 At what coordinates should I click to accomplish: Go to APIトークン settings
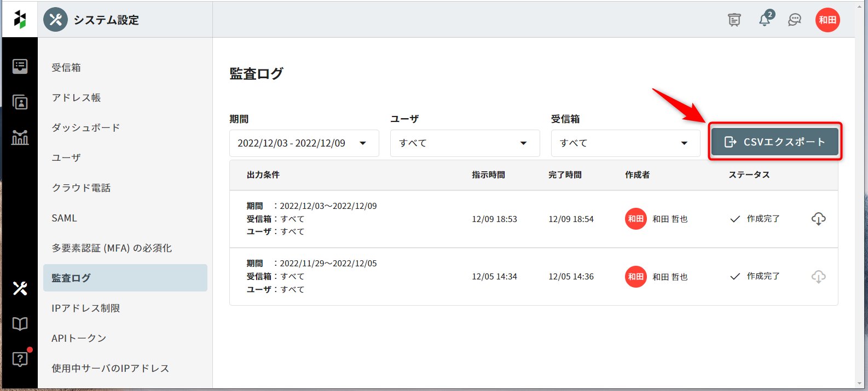tap(79, 338)
